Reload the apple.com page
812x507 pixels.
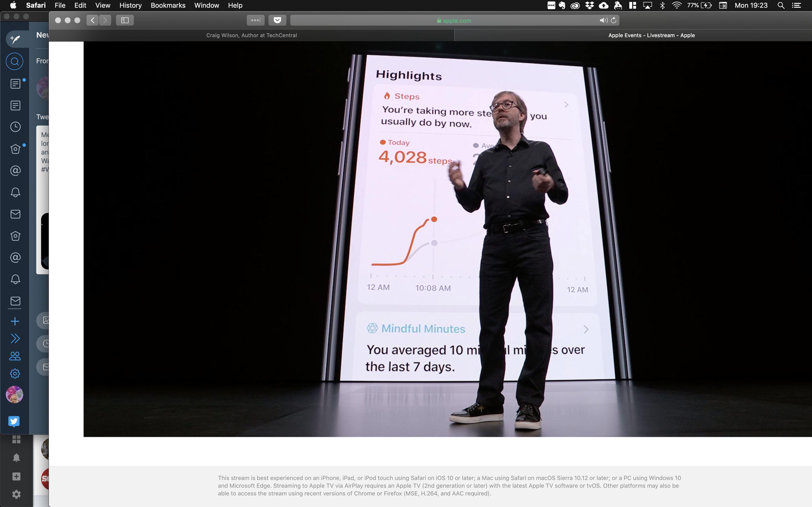coord(614,21)
